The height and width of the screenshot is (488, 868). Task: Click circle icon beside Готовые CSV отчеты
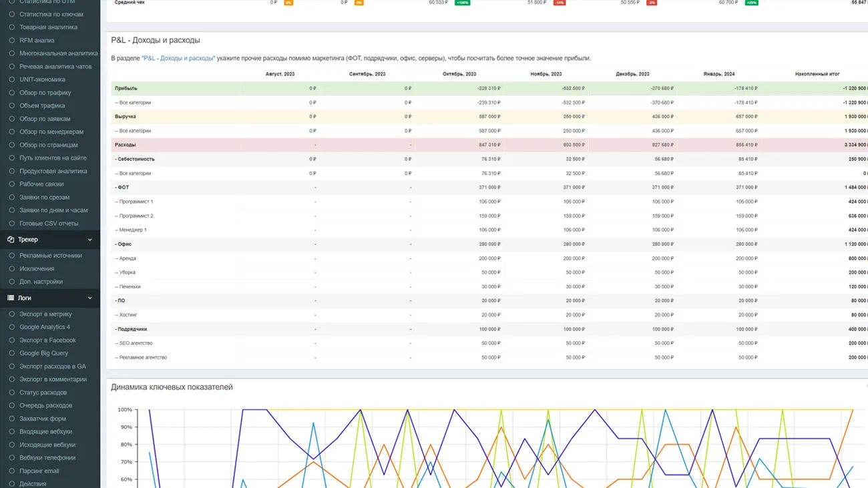(x=12, y=224)
